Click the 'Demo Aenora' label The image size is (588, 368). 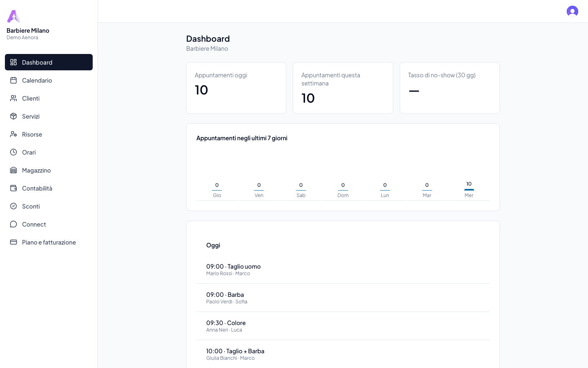pos(22,38)
